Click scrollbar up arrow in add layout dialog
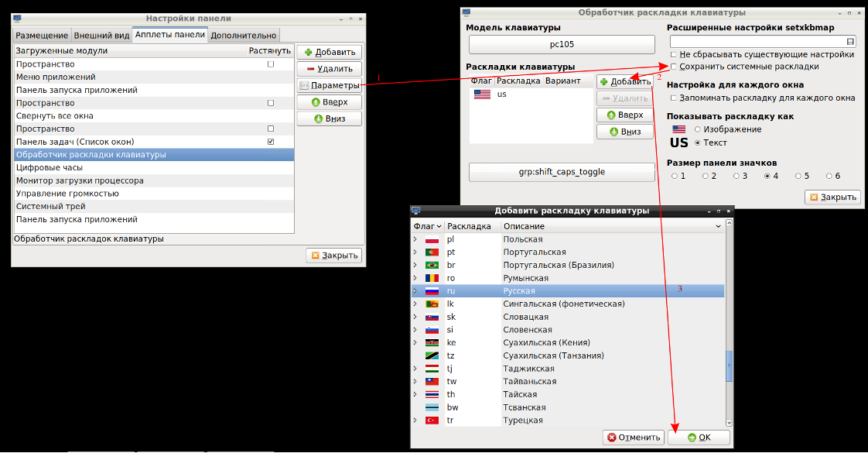This screenshot has height=453, width=868. pos(729,223)
